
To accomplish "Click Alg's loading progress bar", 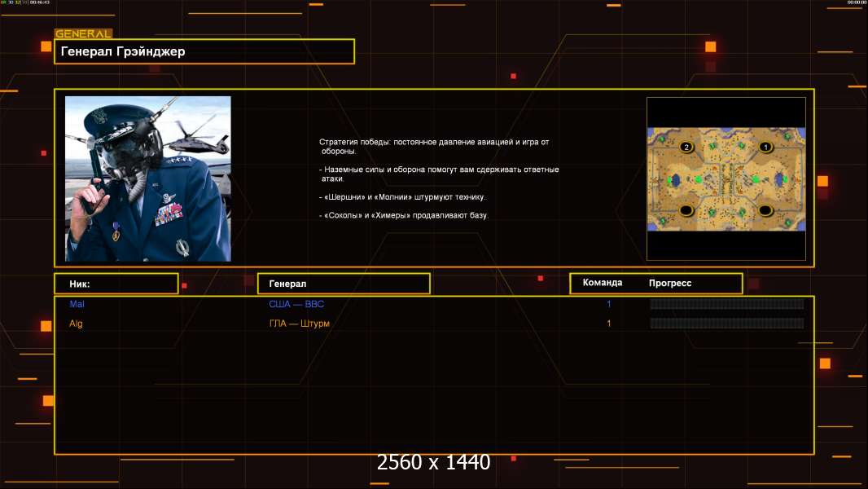I will click(726, 324).
